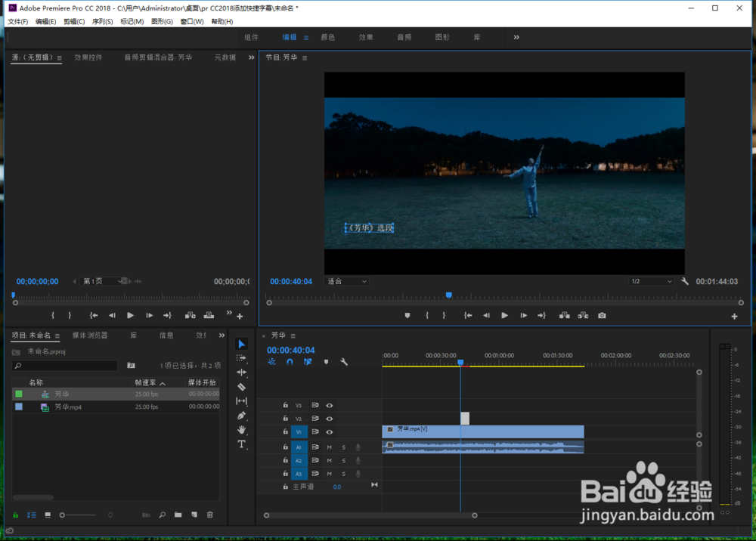Select the Track Select Forward tool
Screen dimensions: 756x541
coord(242,358)
